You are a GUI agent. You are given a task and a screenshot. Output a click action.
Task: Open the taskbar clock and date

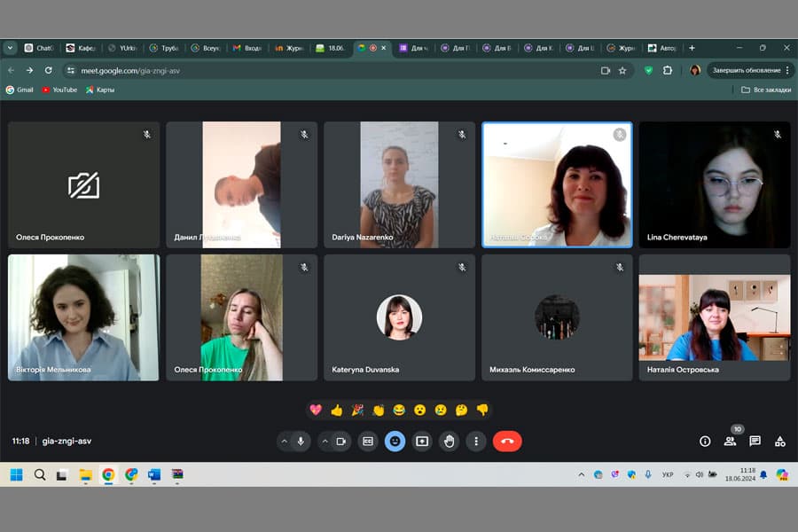click(740, 474)
